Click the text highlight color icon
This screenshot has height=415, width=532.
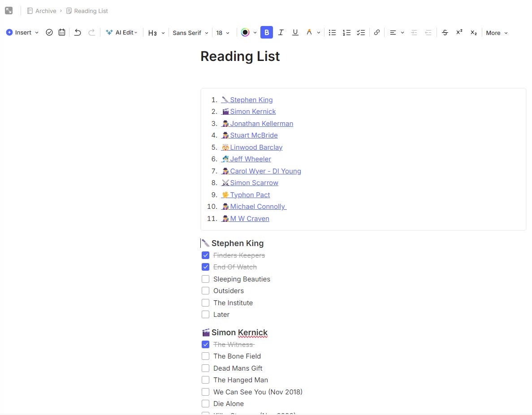309,33
